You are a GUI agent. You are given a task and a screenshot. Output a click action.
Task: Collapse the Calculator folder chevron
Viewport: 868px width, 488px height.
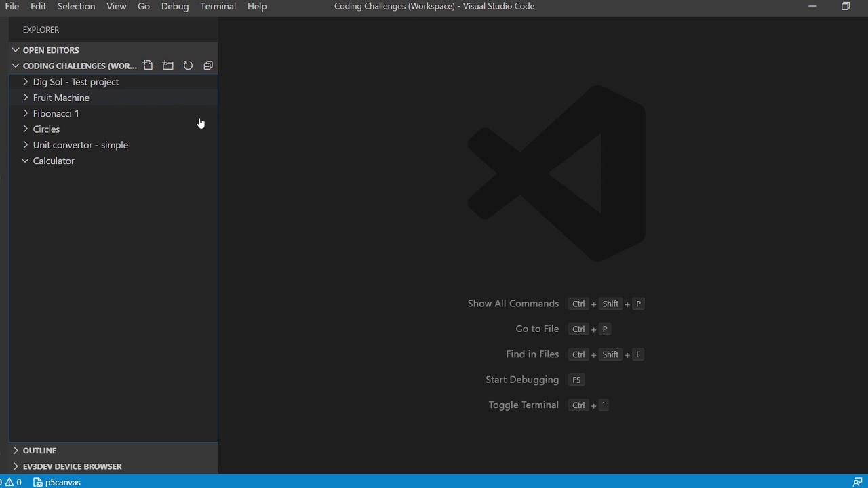point(25,161)
